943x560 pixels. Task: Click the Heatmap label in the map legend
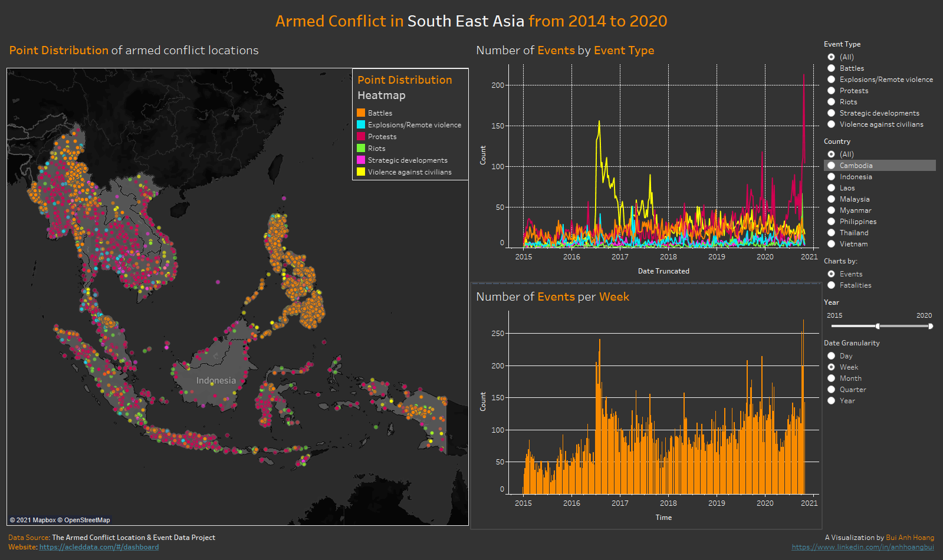(x=381, y=95)
